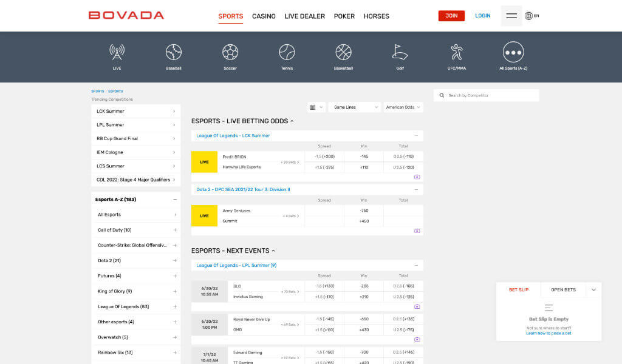Image resolution: width=622 pixels, height=364 pixels.
Task: Open All Sports (A-Z) icon
Action: click(x=513, y=52)
